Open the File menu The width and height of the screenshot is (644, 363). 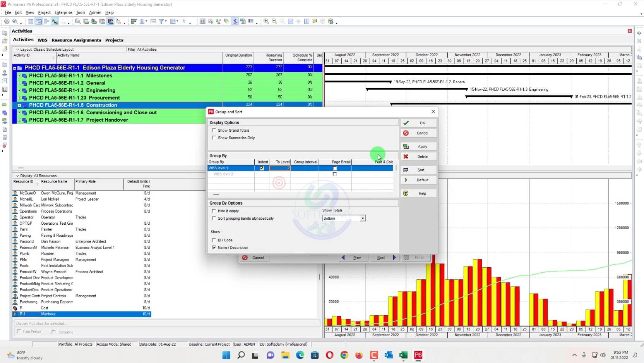pyautogui.click(x=8, y=12)
